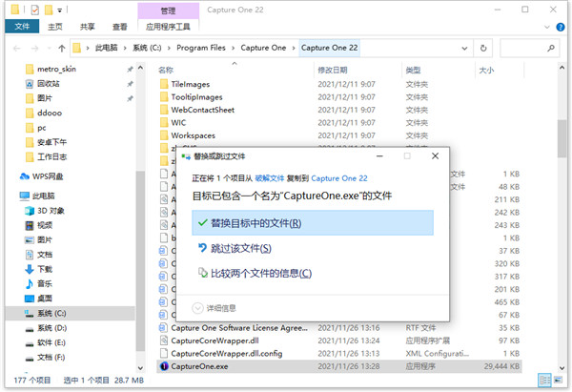Viewport: 572px width, 392px height.
Task: Go back with the back arrow
Action: [x=17, y=49]
